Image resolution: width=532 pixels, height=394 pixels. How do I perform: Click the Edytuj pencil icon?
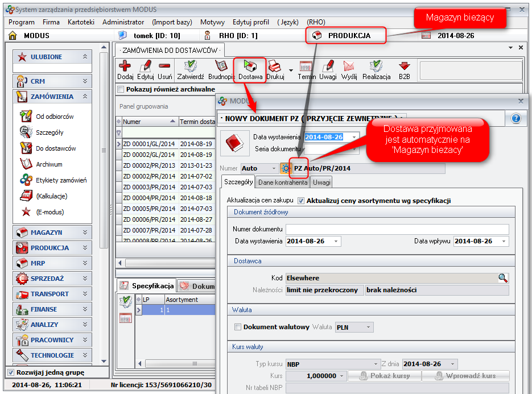pyautogui.click(x=146, y=66)
